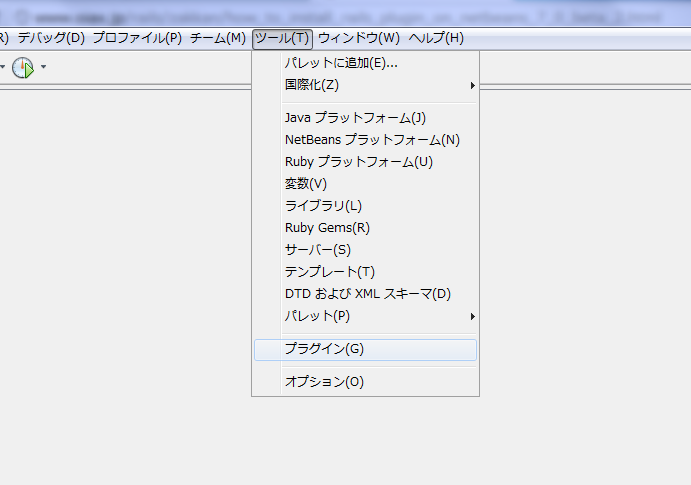The width and height of the screenshot is (691, 485).
Task: Select ライブラリ(L) menu item
Action: click(x=365, y=206)
